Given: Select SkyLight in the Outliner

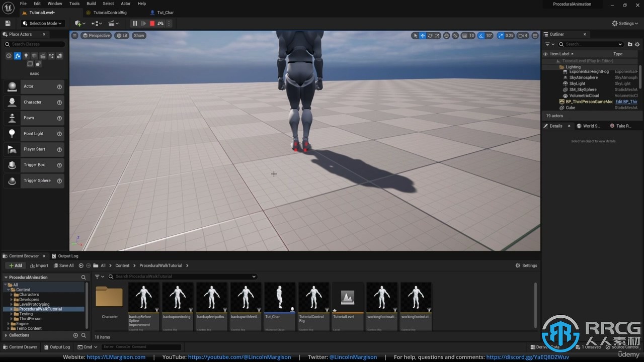Looking at the screenshot, I should coord(577,83).
